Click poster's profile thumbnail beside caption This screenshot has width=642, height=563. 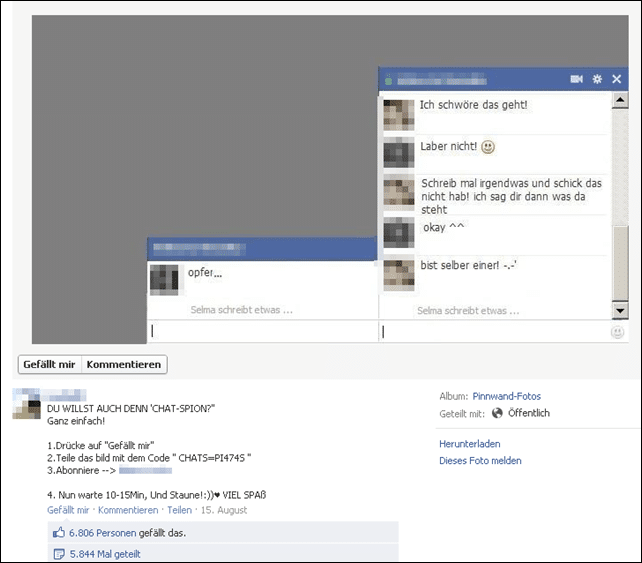(27, 403)
